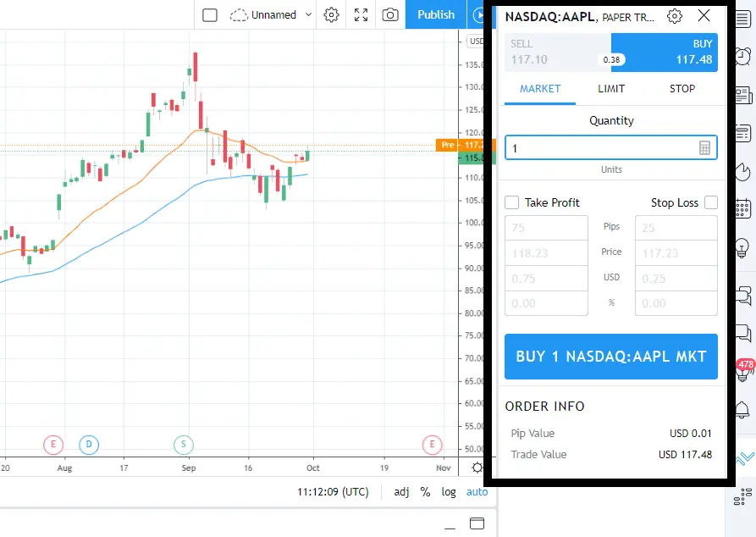Screen dimensions: 756x537
Task: Click the BUY 1 NASDAQ:AAPL MKT button
Action: coord(610,356)
